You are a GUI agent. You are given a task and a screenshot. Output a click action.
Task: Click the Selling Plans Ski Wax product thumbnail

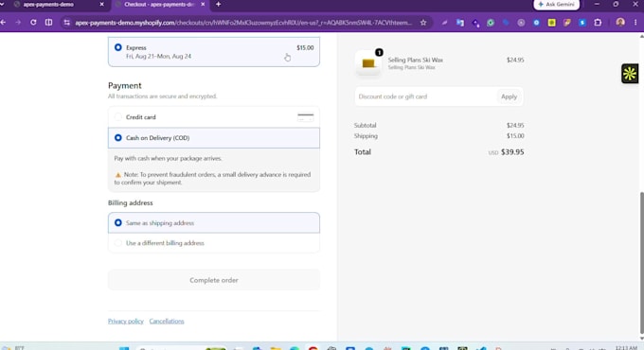coord(368,62)
